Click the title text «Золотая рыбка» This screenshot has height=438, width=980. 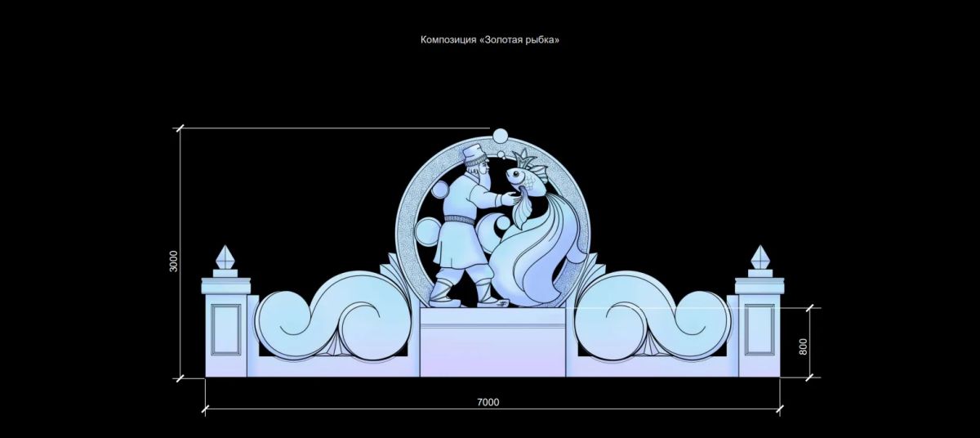coord(519,39)
